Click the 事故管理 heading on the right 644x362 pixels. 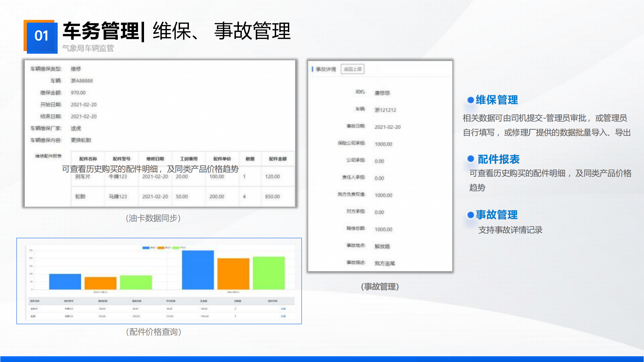pos(497,215)
